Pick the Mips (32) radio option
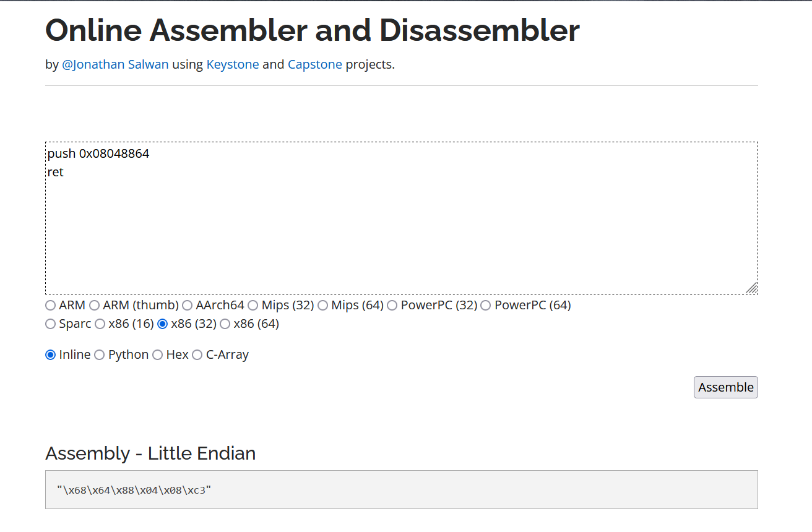 click(x=253, y=306)
